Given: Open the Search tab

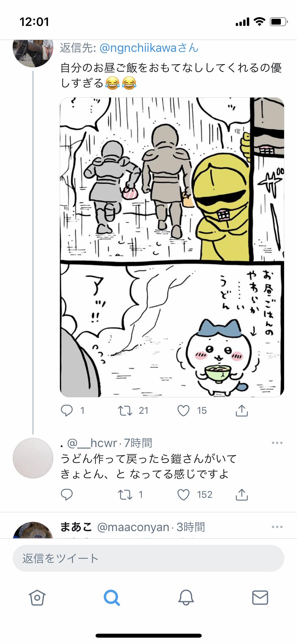Looking at the screenshot, I should pos(112,597).
